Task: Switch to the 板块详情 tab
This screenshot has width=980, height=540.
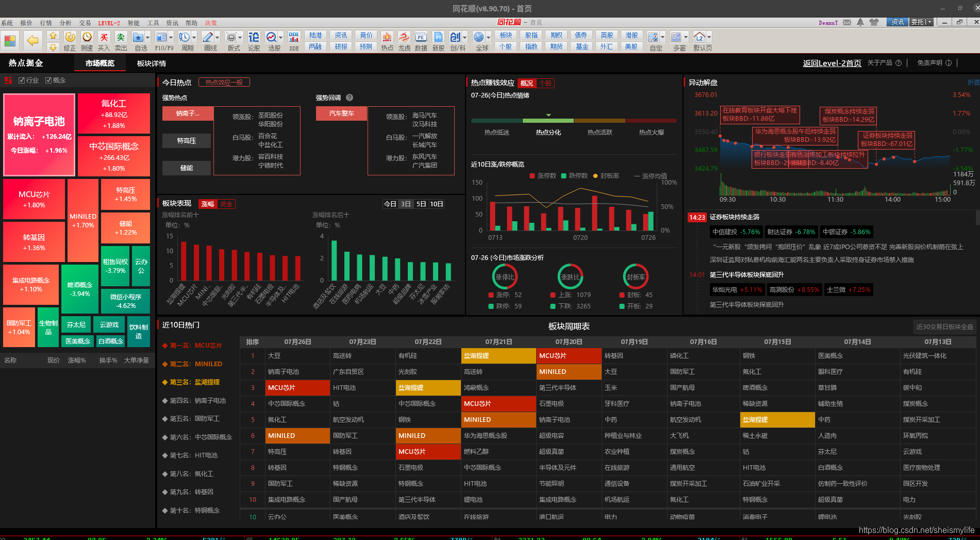Action: [x=152, y=63]
